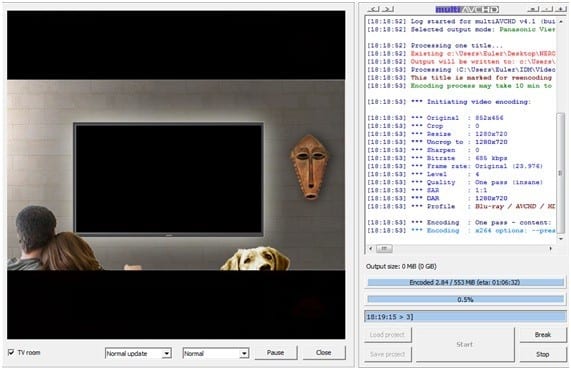This screenshot has height=370, width=571.
Task: Click the Break button
Action: (x=543, y=335)
